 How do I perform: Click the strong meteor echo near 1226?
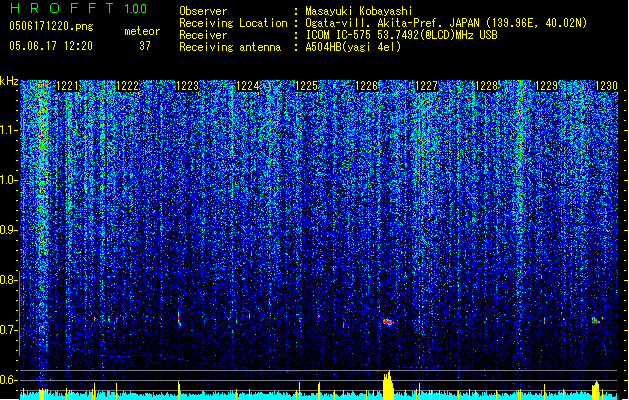click(x=388, y=322)
